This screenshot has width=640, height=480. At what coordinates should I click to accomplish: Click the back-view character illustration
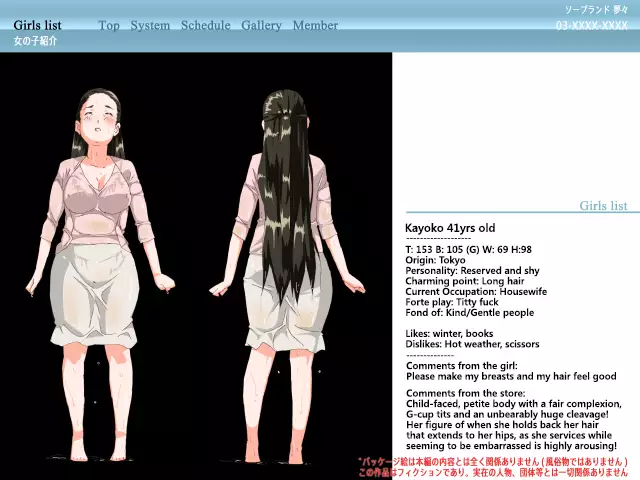coord(287,270)
